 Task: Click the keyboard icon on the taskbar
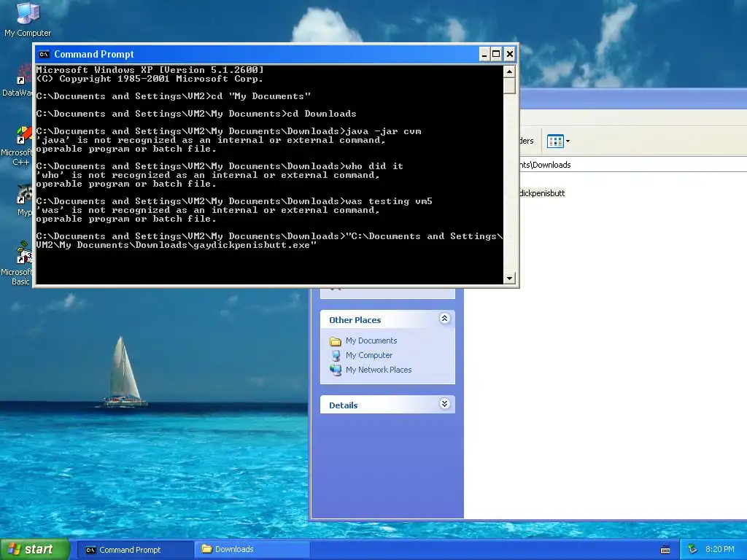point(665,550)
